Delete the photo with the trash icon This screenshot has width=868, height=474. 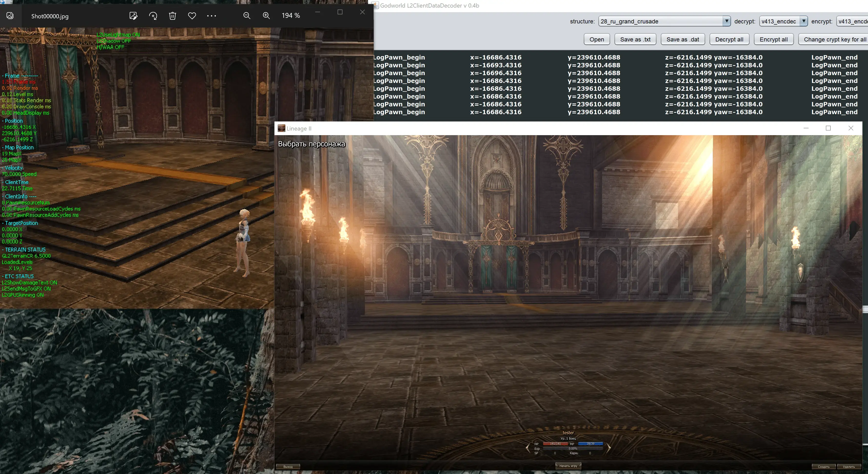click(x=173, y=16)
